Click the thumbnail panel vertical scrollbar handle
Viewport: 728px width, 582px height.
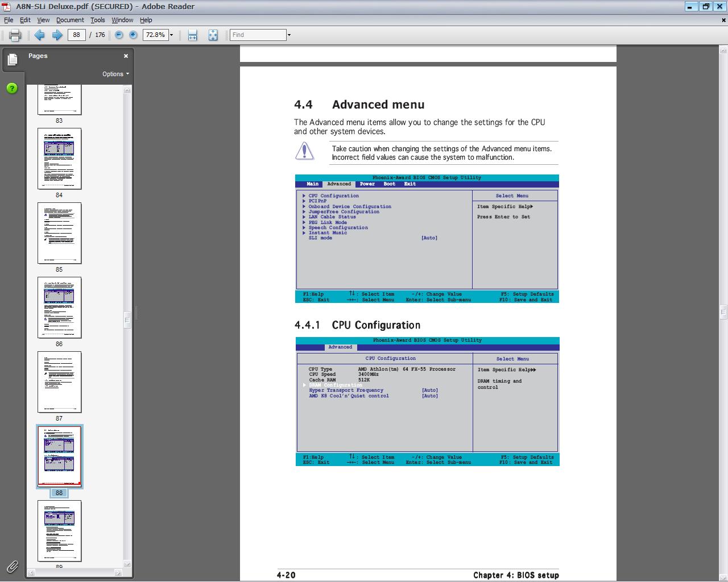(x=127, y=320)
